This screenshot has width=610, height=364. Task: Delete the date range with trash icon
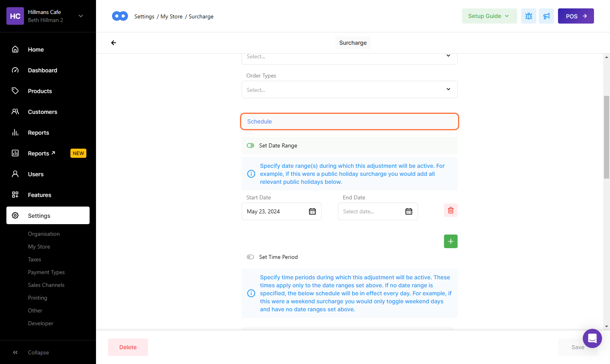coord(450,210)
